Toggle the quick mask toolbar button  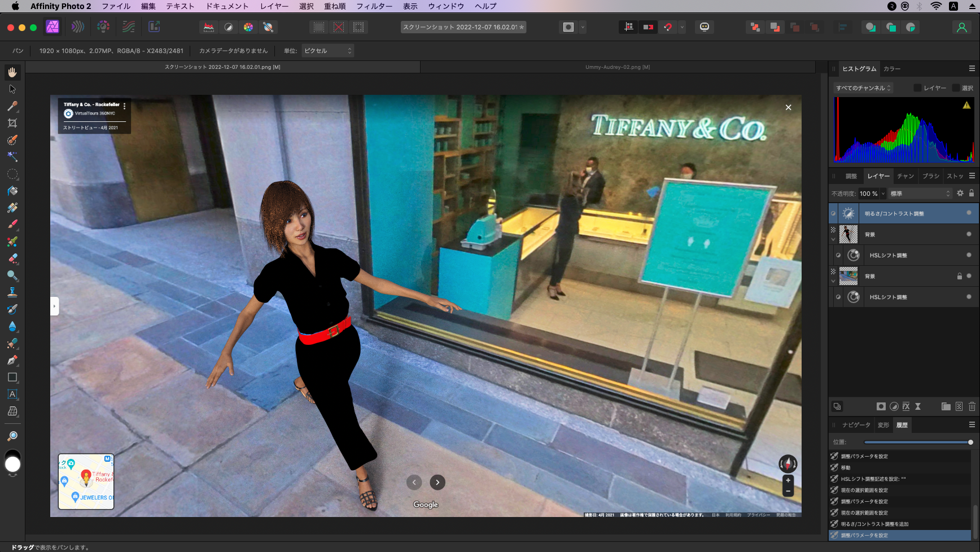pyautogui.click(x=568, y=27)
